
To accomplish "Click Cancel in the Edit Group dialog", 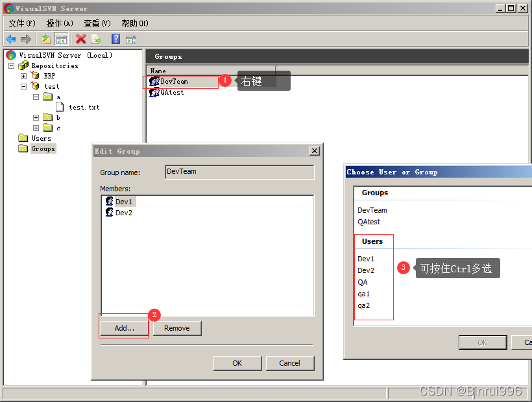I will coord(290,363).
